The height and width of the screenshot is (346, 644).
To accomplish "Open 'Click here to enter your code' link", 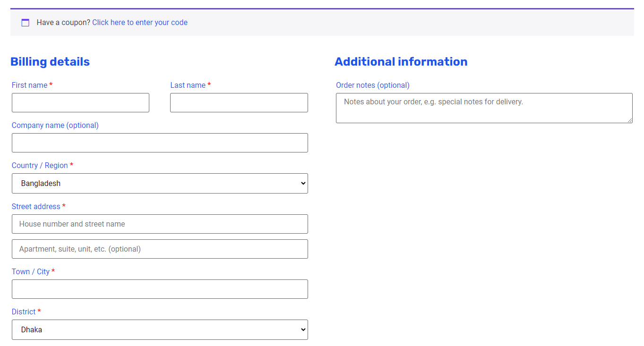I will coord(140,23).
